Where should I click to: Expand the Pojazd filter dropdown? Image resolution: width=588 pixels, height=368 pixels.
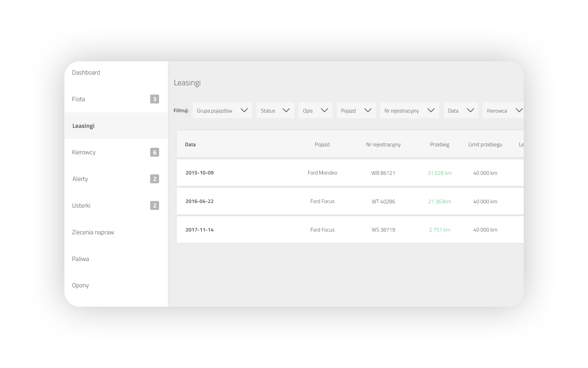click(356, 110)
